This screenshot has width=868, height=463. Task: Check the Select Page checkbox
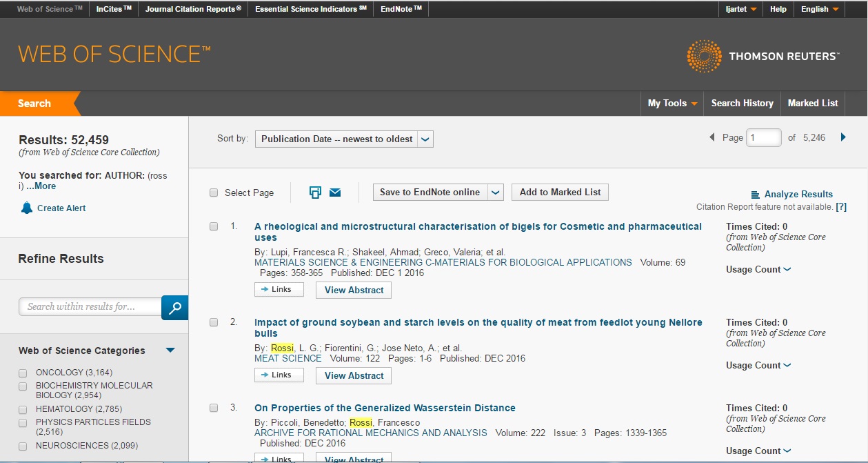click(x=214, y=193)
